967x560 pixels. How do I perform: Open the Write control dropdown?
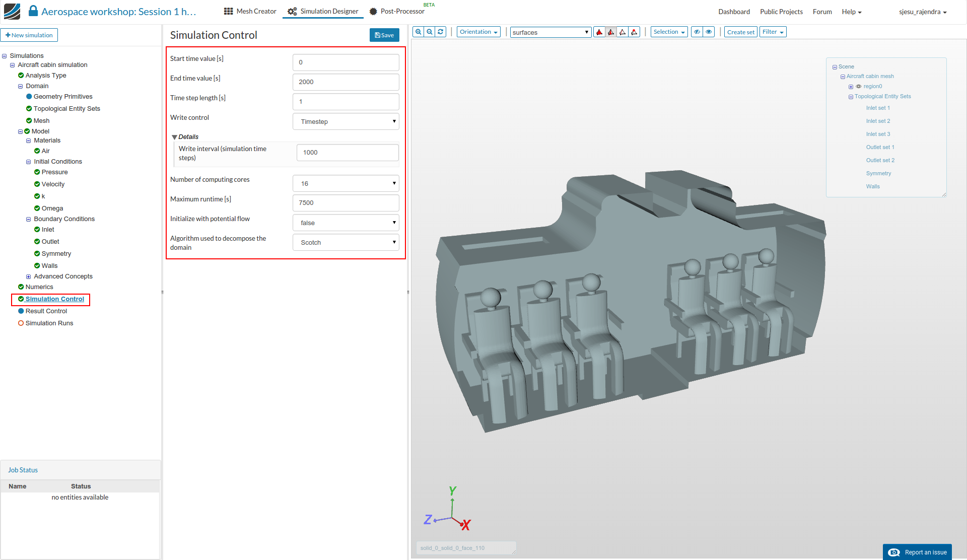346,121
